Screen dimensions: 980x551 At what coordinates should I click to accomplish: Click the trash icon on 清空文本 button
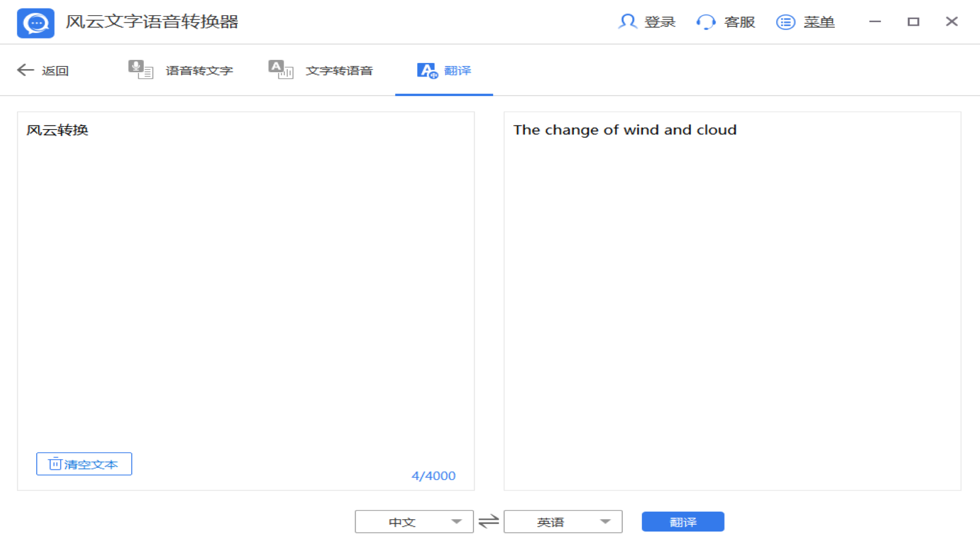tap(55, 464)
